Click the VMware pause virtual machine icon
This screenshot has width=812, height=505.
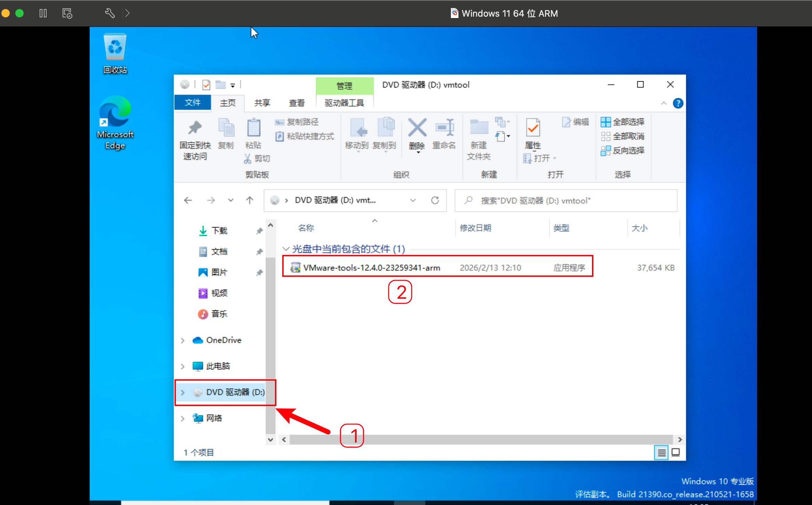point(43,13)
